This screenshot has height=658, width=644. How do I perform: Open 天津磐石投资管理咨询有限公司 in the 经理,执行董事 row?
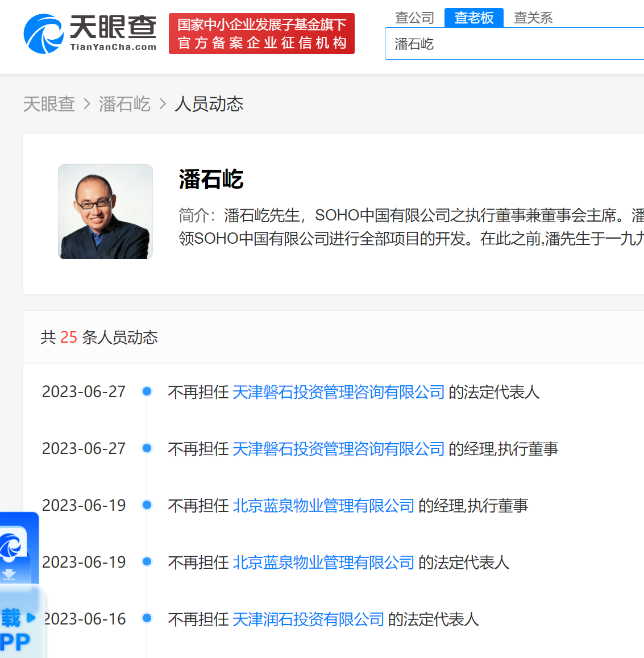338,448
